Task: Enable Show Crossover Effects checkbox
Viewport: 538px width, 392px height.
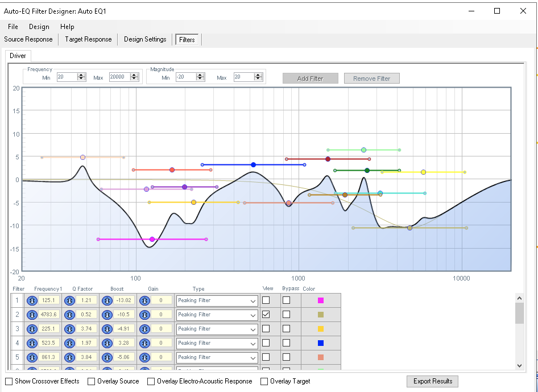Action: (x=9, y=381)
